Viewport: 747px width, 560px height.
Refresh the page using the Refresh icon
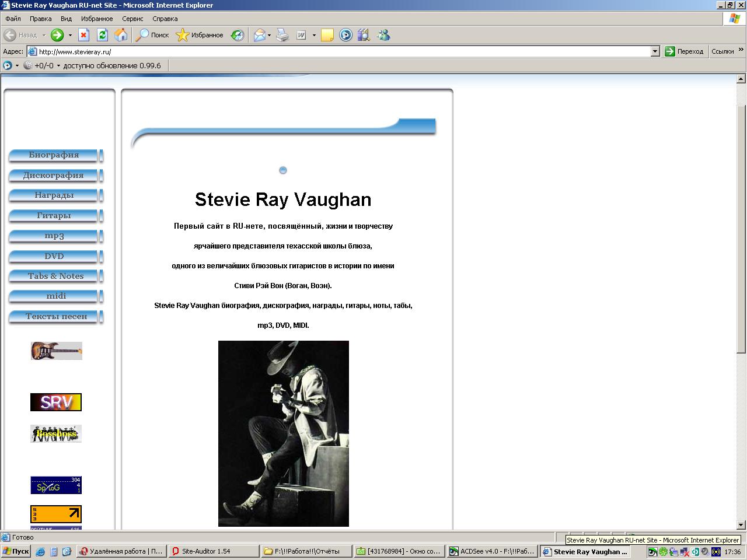102,35
